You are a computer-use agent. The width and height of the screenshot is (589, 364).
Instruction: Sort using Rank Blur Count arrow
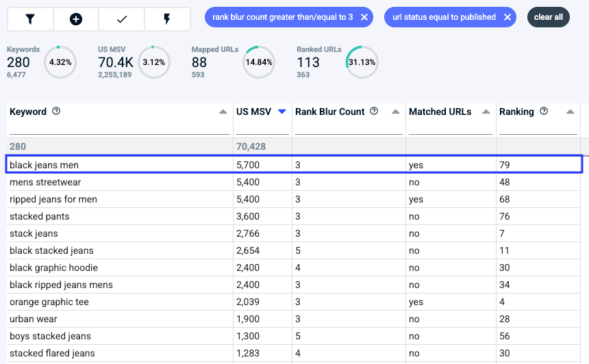[395, 112]
